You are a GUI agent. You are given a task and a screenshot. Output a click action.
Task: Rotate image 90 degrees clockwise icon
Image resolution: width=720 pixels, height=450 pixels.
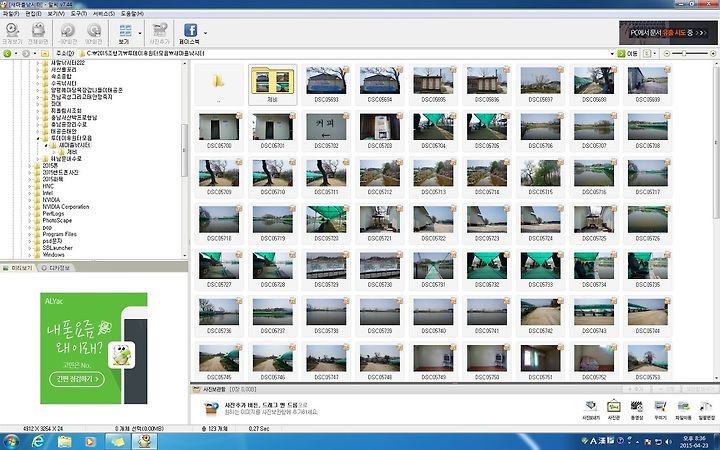coord(94,34)
